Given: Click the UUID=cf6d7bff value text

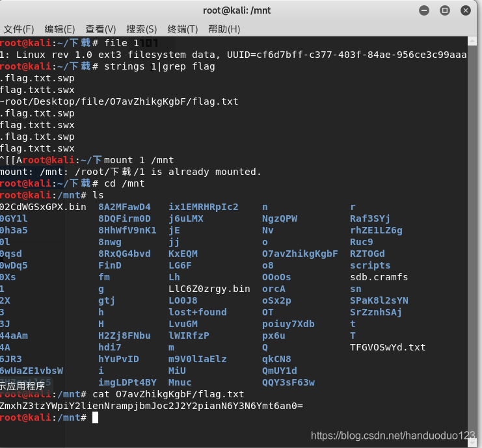Looking at the screenshot, I should click(x=347, y=55).
